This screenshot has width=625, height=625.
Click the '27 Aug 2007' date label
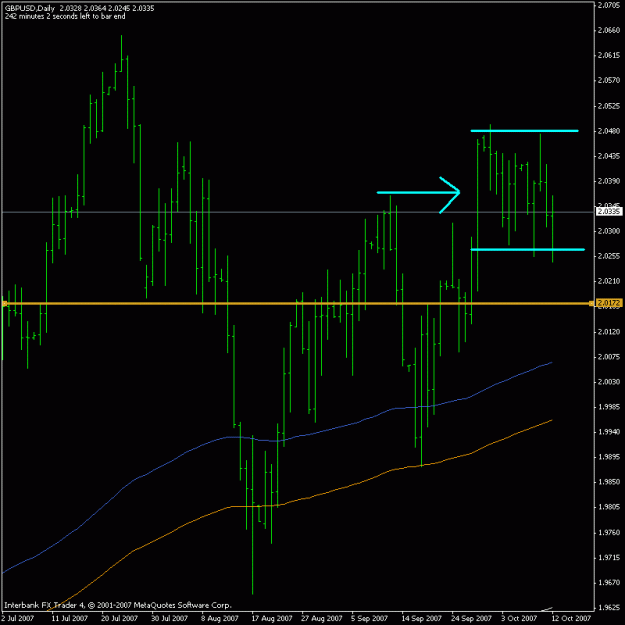[x=322, y=619]
